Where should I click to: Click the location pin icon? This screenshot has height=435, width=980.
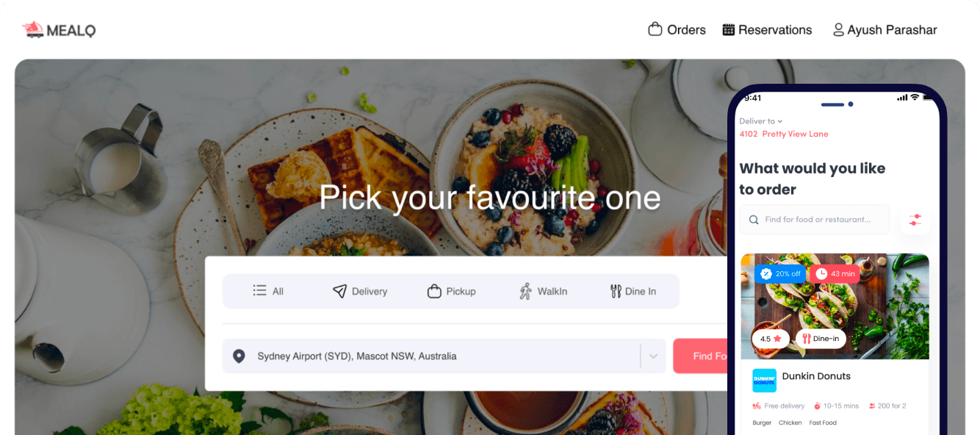pyautogui.click(x=239, y=356)
